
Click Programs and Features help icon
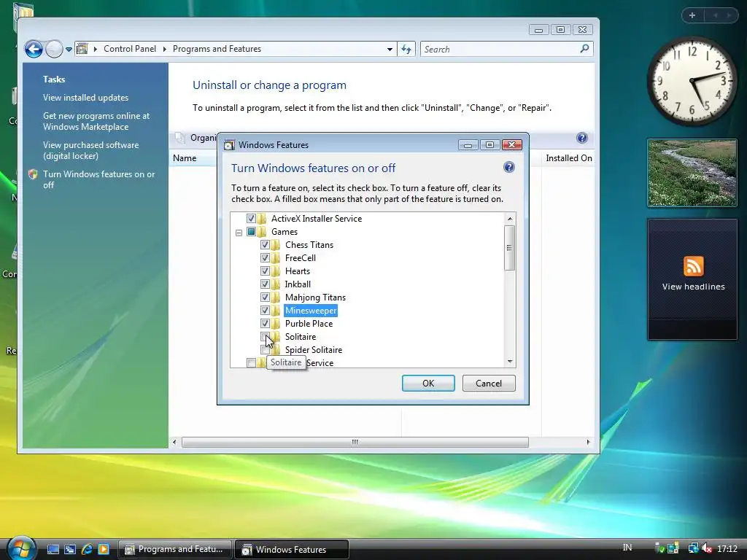pos(581,138)
